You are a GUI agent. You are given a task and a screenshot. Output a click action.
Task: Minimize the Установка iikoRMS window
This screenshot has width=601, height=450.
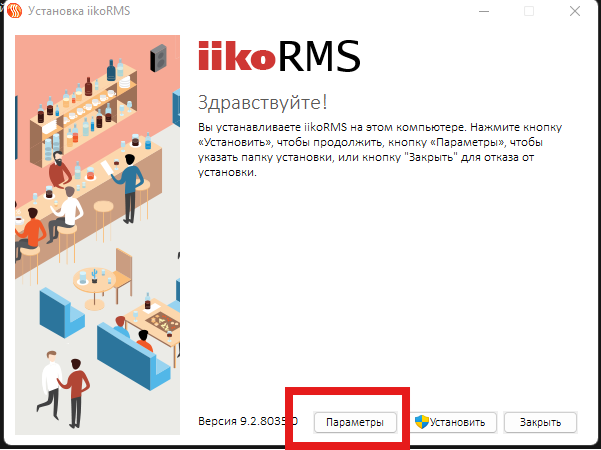point(484,11)
